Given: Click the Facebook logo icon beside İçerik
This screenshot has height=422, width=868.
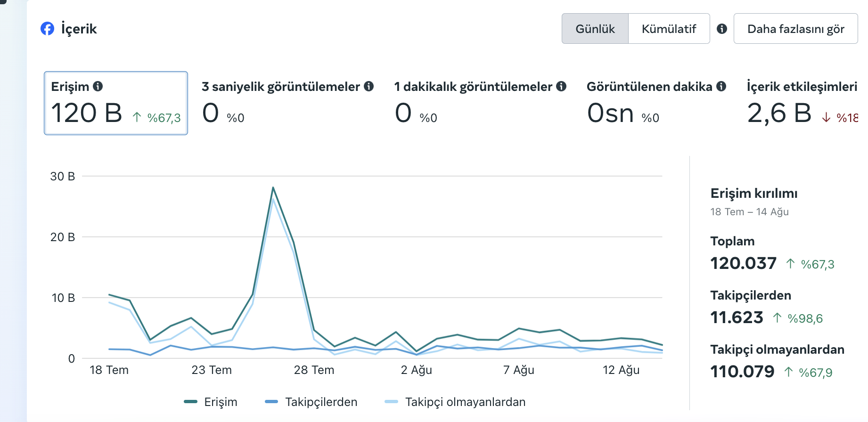Looking at the screenshot, I should 47,29.
